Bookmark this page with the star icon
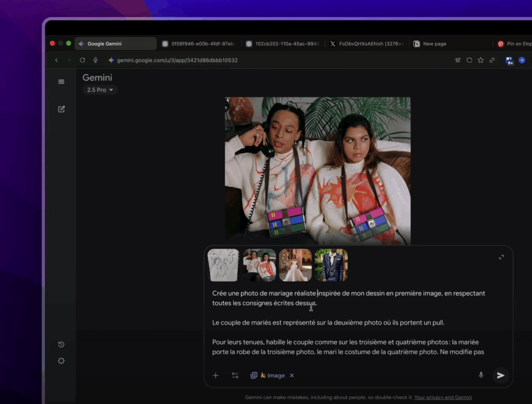The width and height of the screenshot is (532, 404). pyautogui.click(x=481, y=60)
